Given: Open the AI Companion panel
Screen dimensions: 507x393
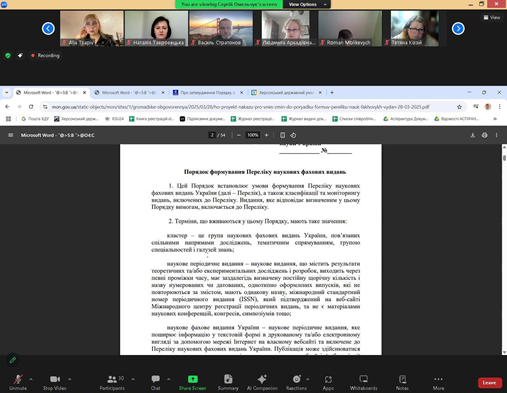Looking at the screenshot, I should pyautogui.click(x=262, y=382).
